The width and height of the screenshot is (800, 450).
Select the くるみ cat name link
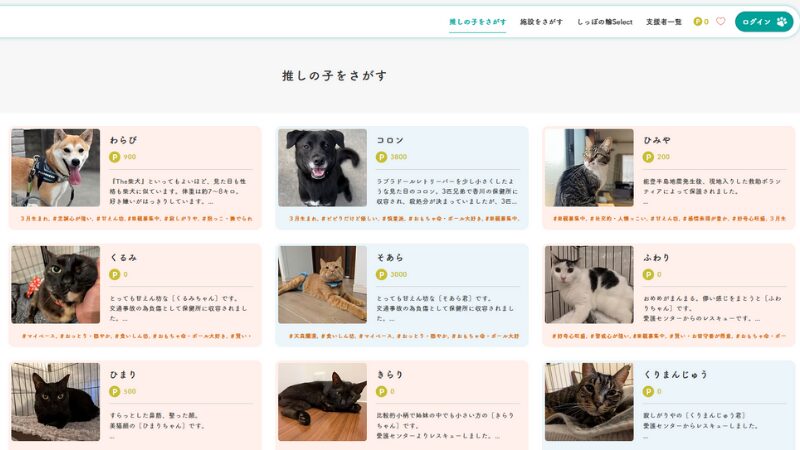123,258
